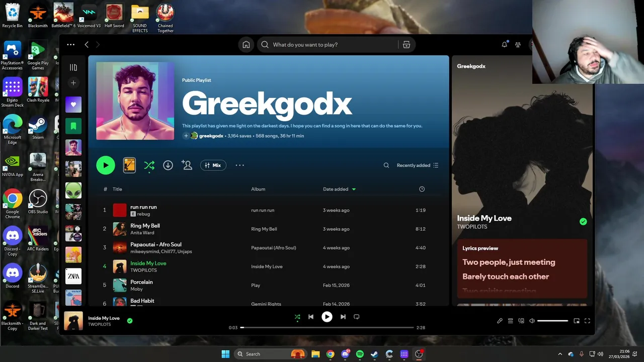Click the taskbar Search box
Screen dimensions: 644x362
pos(271,354)
